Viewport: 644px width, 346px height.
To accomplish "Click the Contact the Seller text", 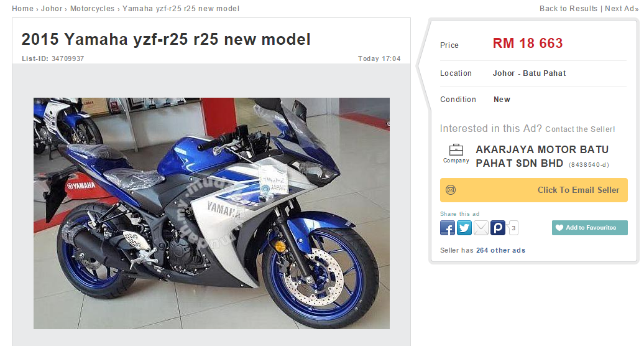I will click(x=580, y=129).
